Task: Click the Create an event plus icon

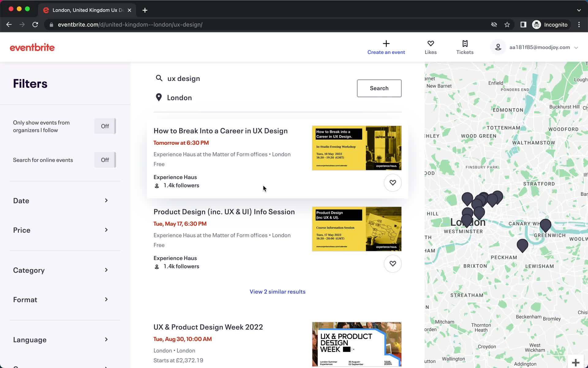Action: [x=386, y=42]
